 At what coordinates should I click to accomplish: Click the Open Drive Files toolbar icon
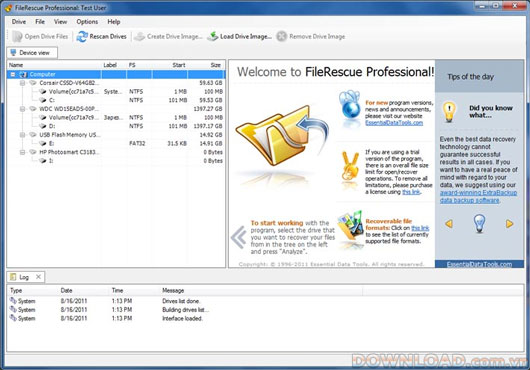[17, 36]
